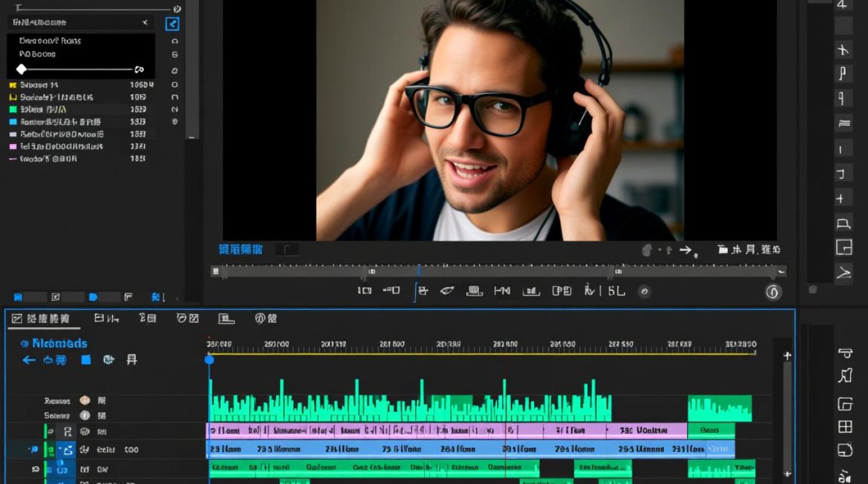The width and height of the screenshot is (868, 484).
Task: Select the purple clip track in the timeline
Action: pos(446,430)
